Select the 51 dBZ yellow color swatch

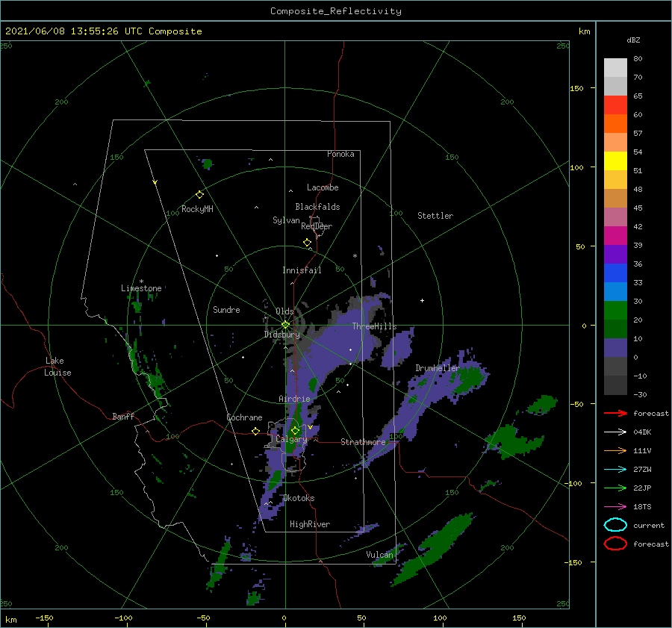[615, 161]
